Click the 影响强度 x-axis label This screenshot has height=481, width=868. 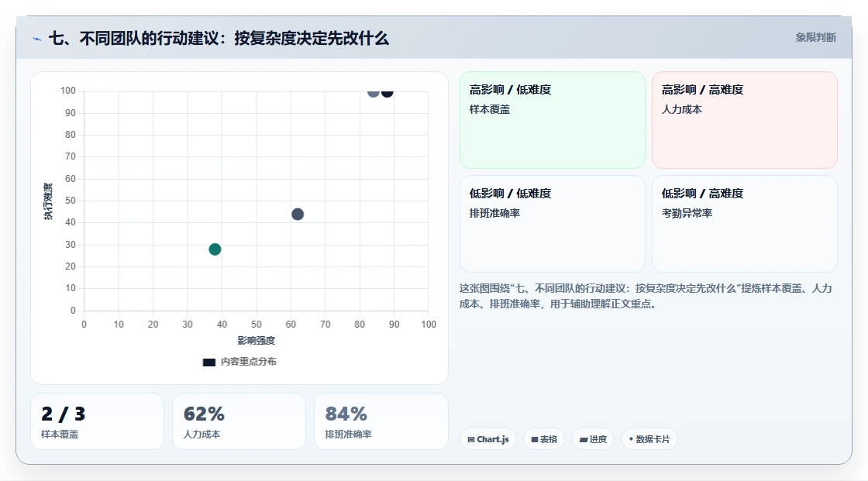coord(257,340)
